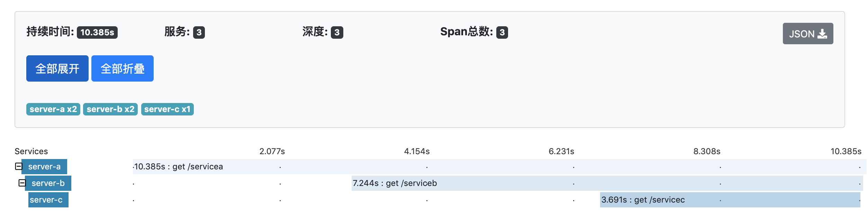Click the Span总数 count badge
Image resolution: width=868 pixels, height=224 pixels.
[502, 32]
